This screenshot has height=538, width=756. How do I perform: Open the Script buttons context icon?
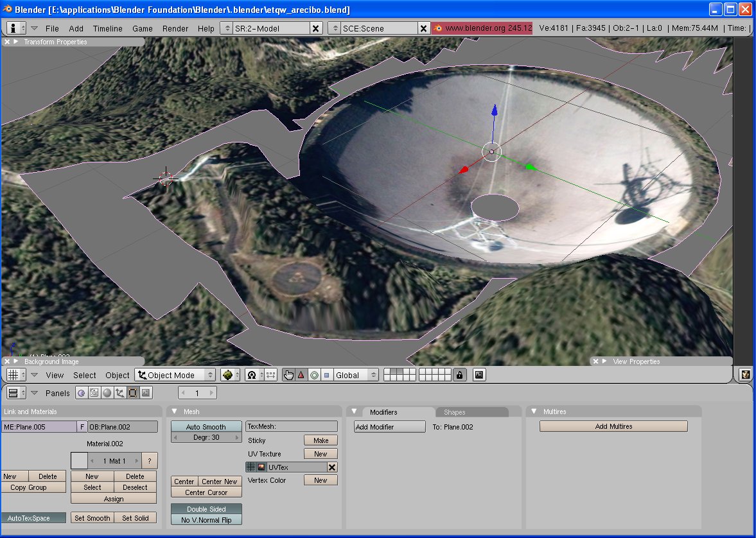pyautogui.click(x=94, y=393)
